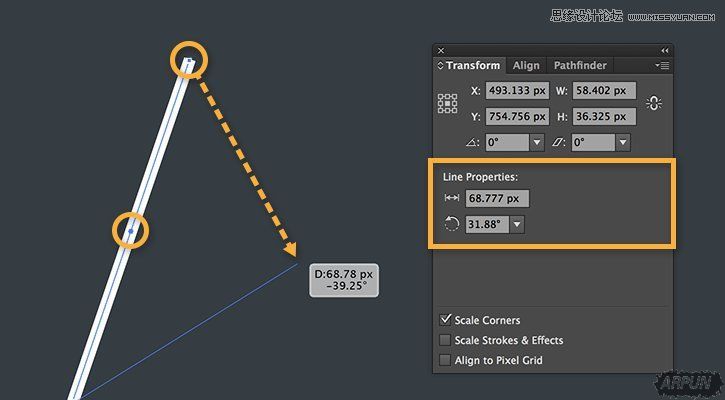Click the line length icon
This screenshot has height=400, width=725.
tap(450, 199)
